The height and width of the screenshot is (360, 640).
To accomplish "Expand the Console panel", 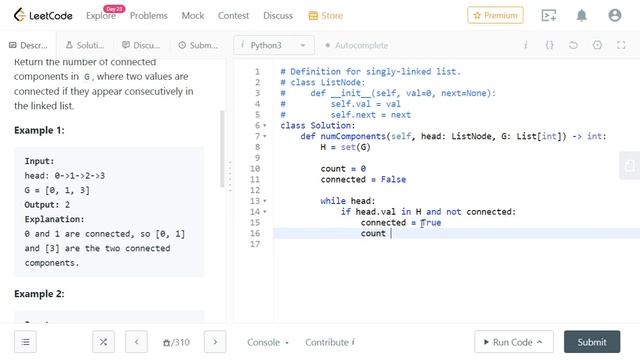I will tap(268, 342).
